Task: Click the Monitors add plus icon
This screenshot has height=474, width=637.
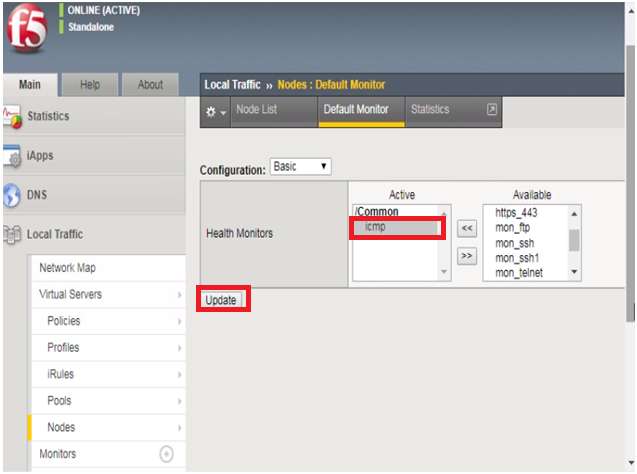Action: tap(167, 454)
